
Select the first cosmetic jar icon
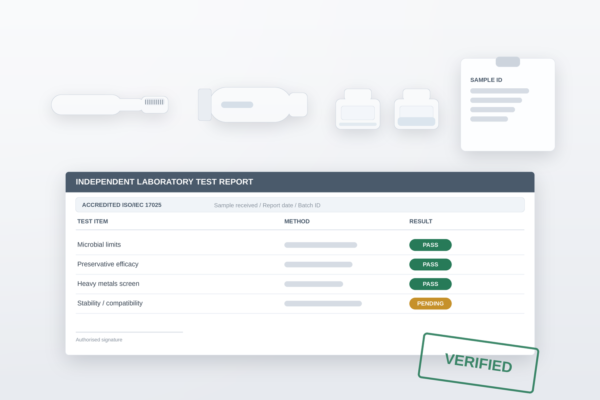[x=358, y=109]
